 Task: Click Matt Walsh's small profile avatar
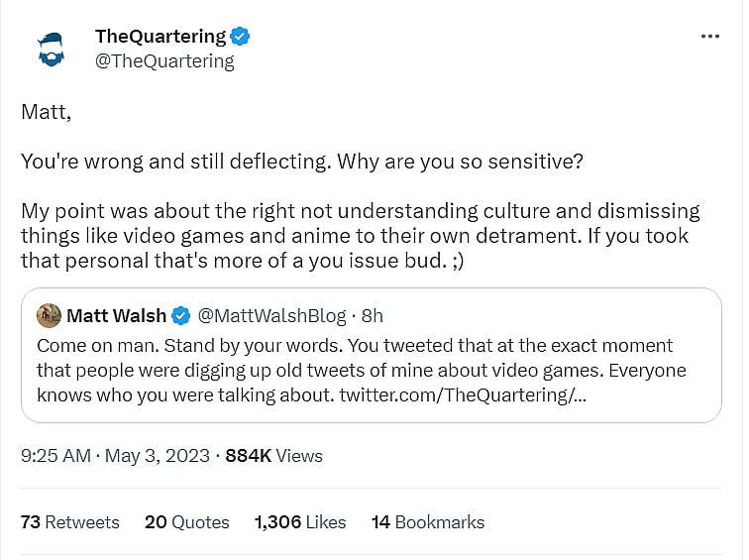click(49, 316)
